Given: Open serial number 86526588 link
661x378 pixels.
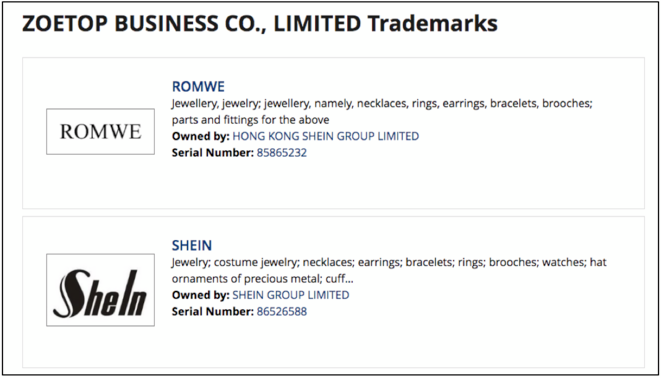Looking at the screenshot, I should click(x=282, y=311).
